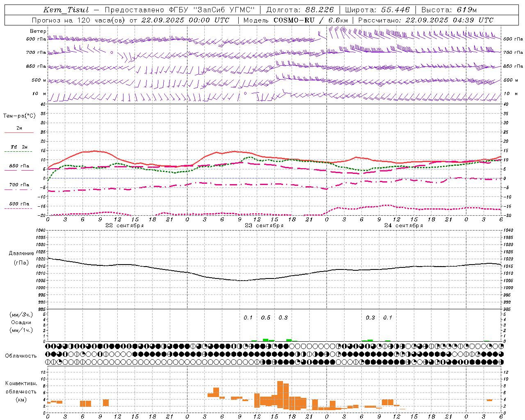Image resolution: width=525 pixels, height=420 pixels.
Task: Click the 23 сентября date label
Action: click(x=264, y=226)
